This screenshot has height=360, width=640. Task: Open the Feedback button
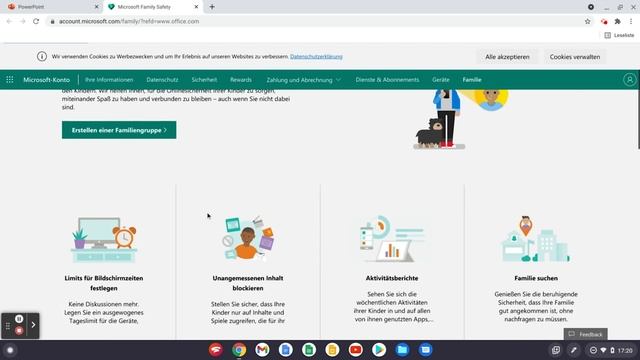coord(585,334)
